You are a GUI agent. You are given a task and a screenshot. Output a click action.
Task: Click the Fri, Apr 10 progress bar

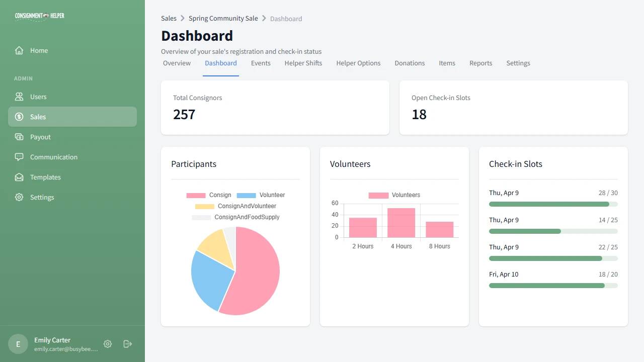click(553, 285)
